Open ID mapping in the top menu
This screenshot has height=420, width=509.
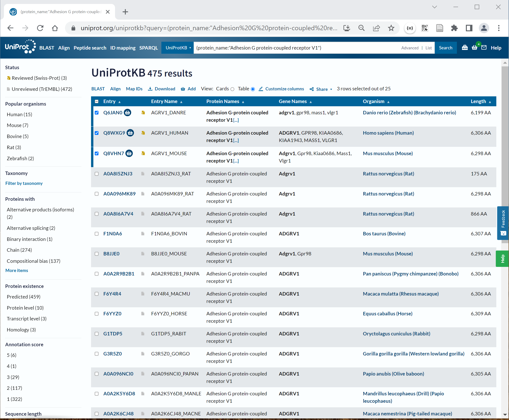123,48
